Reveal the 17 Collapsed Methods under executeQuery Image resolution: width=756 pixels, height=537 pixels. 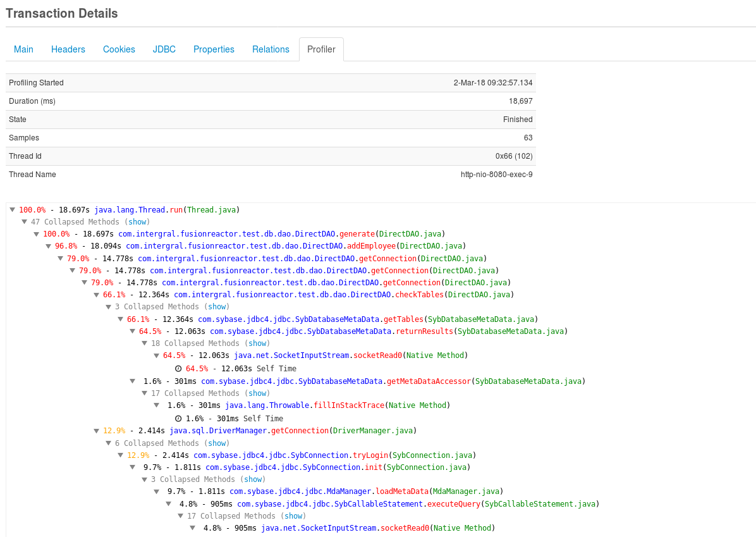293,515
